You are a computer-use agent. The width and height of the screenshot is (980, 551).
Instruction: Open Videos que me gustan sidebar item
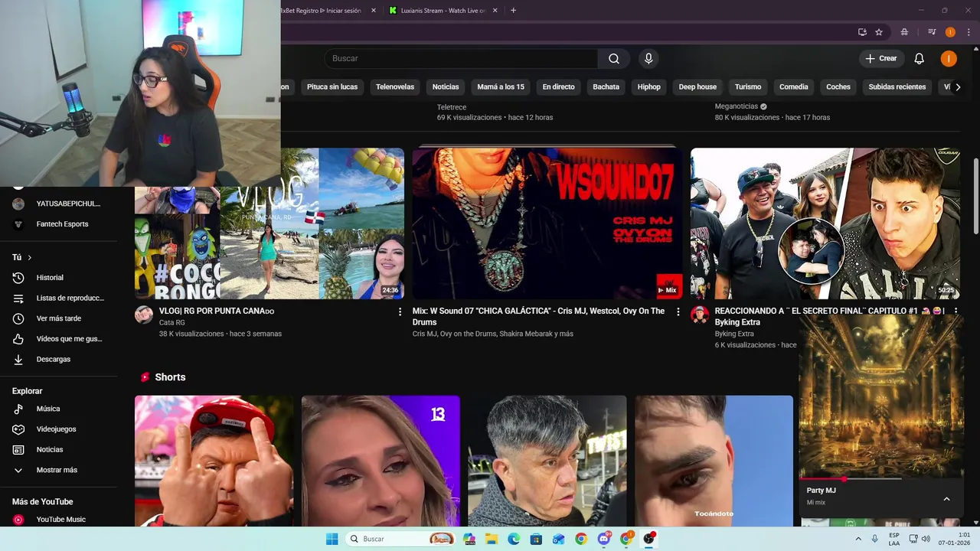pos(59,338)
